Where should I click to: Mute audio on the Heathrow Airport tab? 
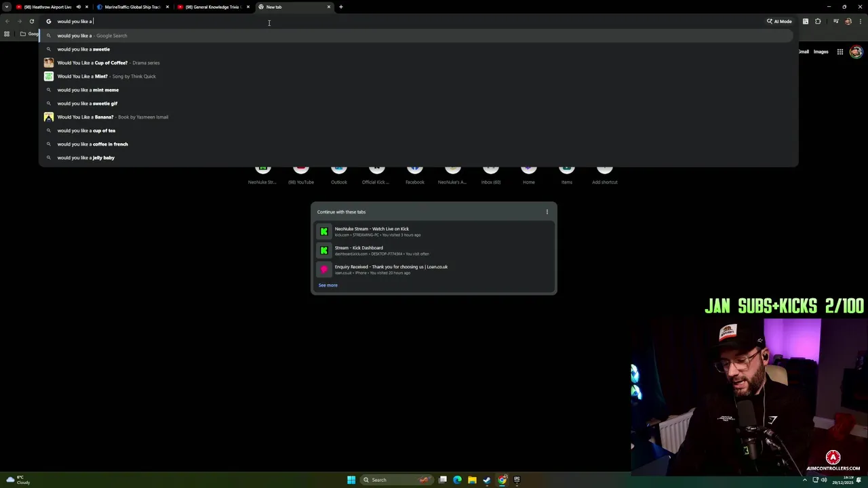point(78,7)
